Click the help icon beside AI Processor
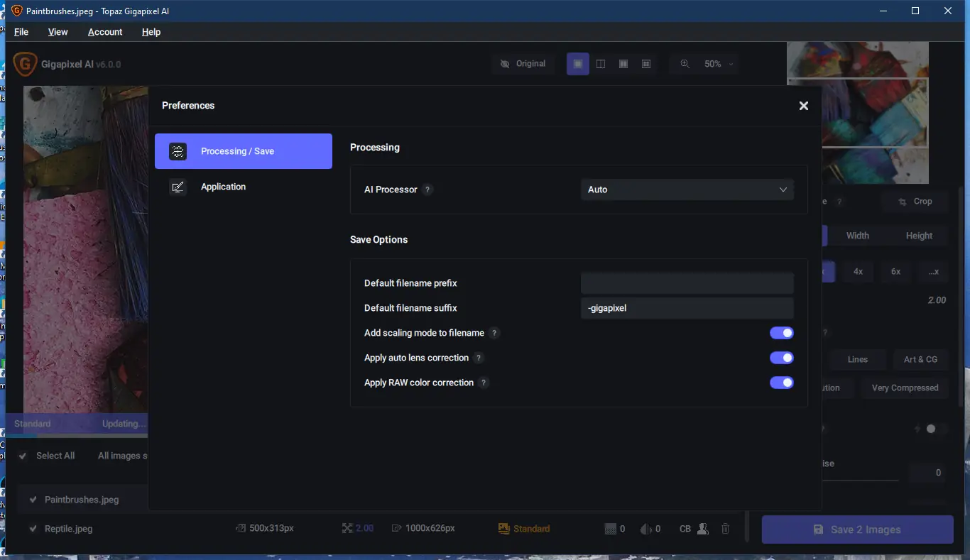The height and width of the screenshot is (560, 970). [427, 190]
